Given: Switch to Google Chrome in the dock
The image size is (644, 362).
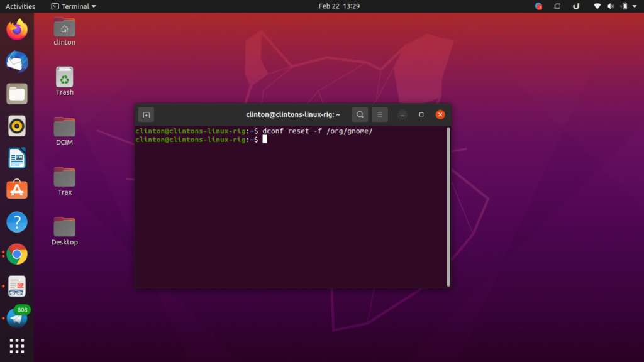Looking at the screenshot, I should click(17, 255).
